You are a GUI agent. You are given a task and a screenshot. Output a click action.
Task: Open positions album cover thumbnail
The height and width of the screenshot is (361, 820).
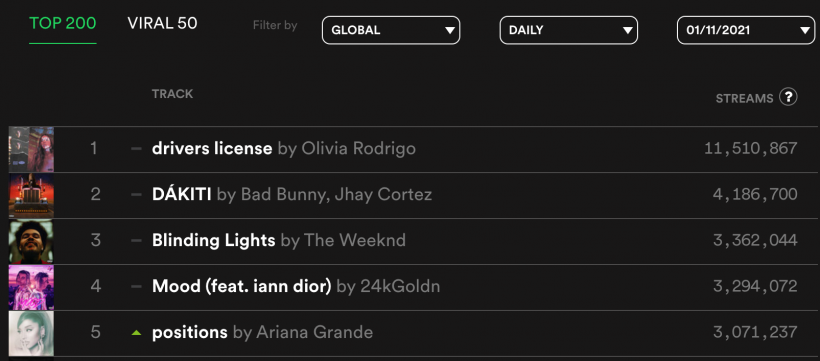click(x=31, y=333)
